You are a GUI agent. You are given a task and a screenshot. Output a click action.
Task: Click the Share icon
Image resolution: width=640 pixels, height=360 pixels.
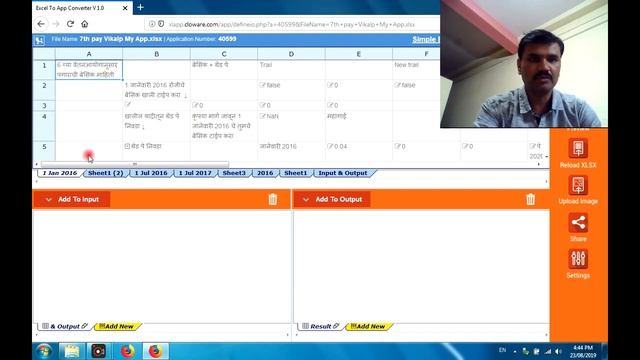[x=578, y=223]
